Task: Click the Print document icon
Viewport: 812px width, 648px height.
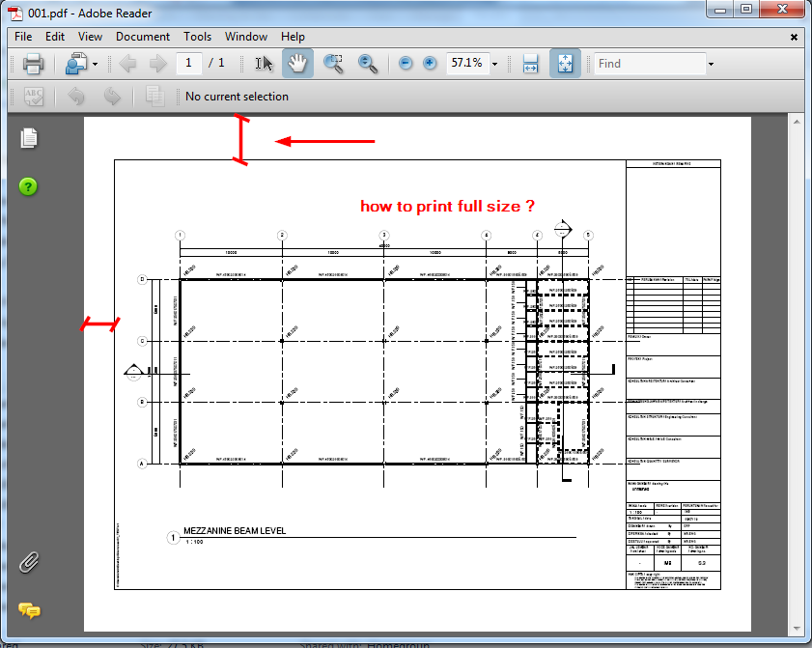Action: [32, 63]
